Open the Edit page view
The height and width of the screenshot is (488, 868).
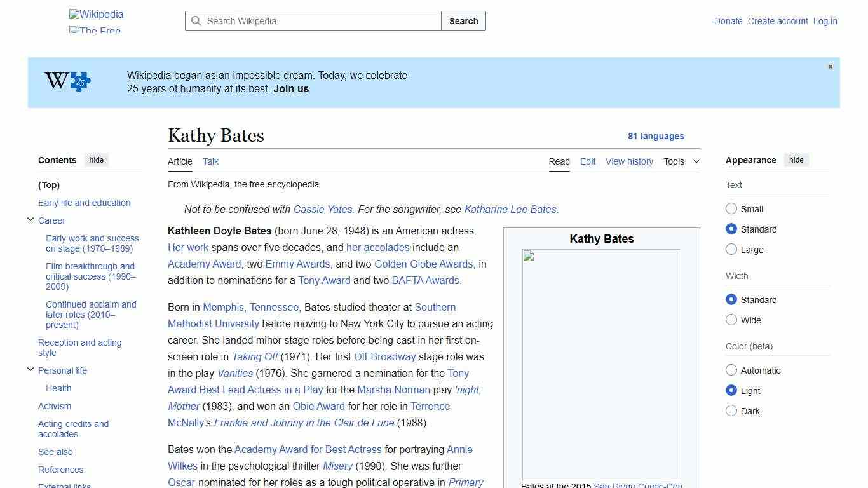point(587,161)
